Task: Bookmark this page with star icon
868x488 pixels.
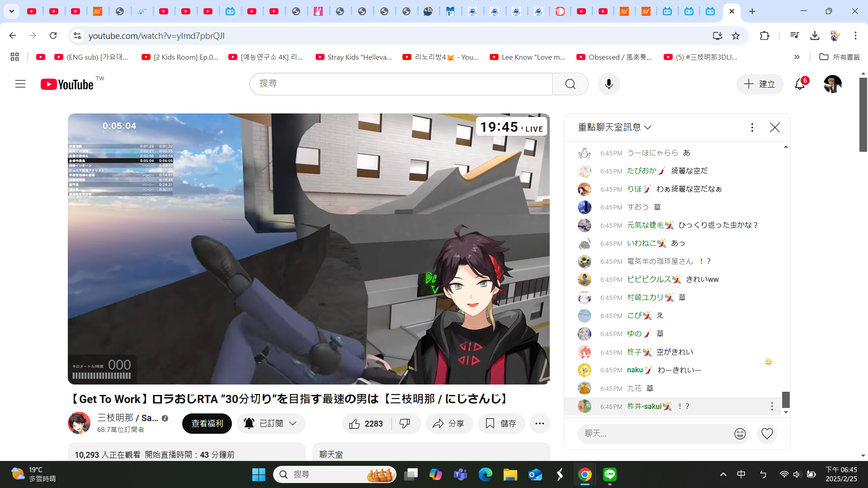Action: [x=736, y=36]
